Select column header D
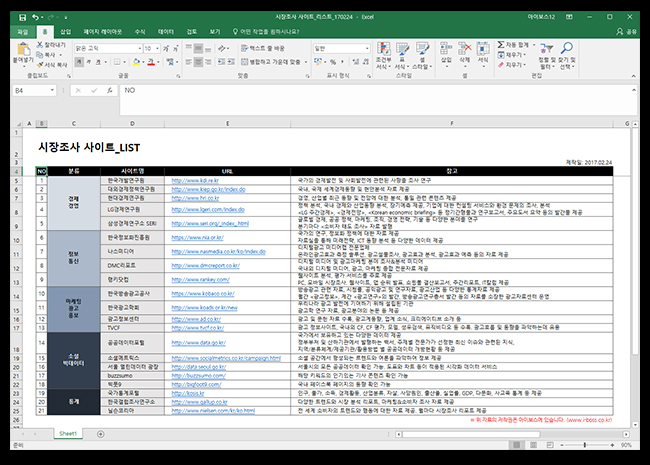This screenshot has width=650, height=465. point(132,124)
